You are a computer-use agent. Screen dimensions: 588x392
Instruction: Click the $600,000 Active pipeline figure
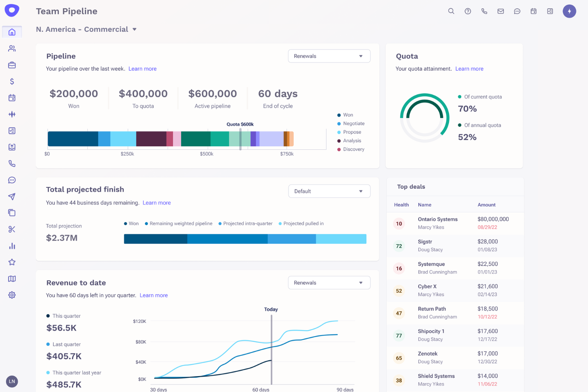pyautogui.click(x=213, y=94)
